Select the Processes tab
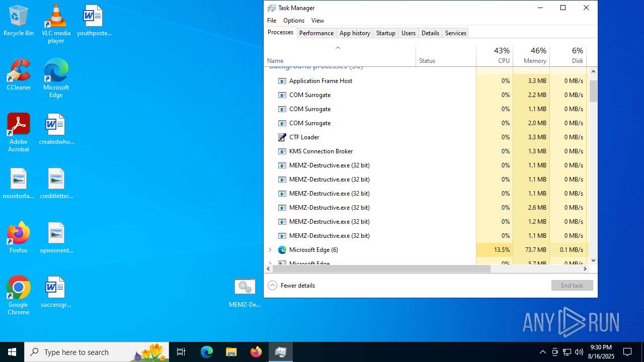Image resolution: width=644 pixels, height=362 pixels. 280,32
